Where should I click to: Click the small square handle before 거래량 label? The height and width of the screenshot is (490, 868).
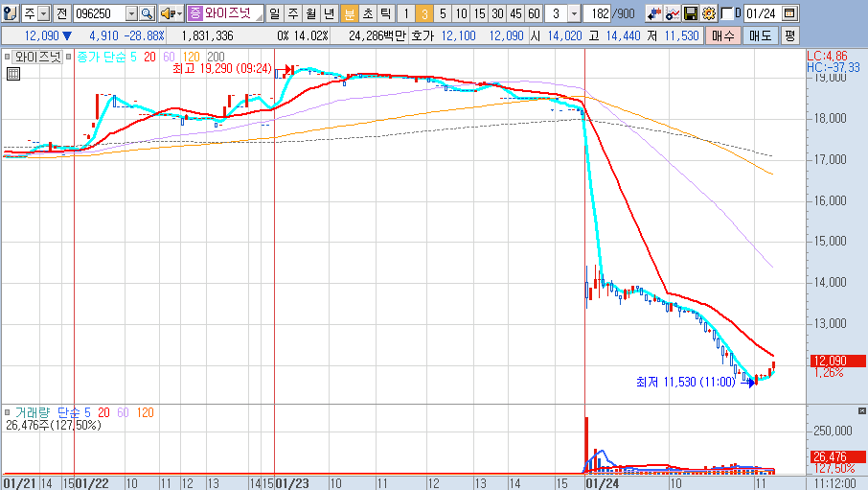8,412
